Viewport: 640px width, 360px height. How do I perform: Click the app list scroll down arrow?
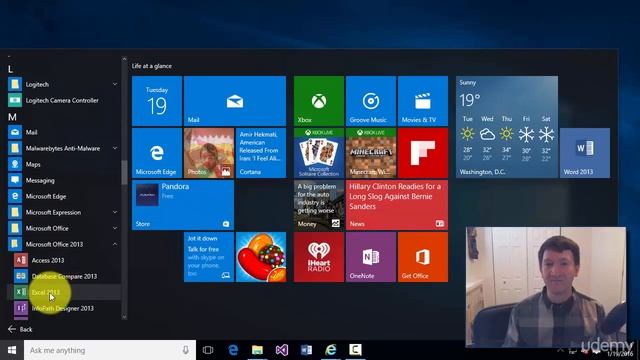point(124,317)
